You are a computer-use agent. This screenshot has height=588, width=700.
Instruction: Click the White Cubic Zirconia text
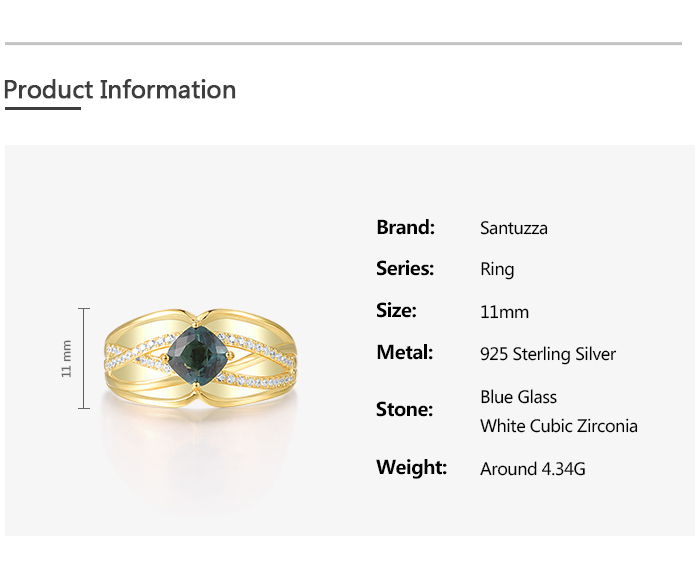pos(558,426)
